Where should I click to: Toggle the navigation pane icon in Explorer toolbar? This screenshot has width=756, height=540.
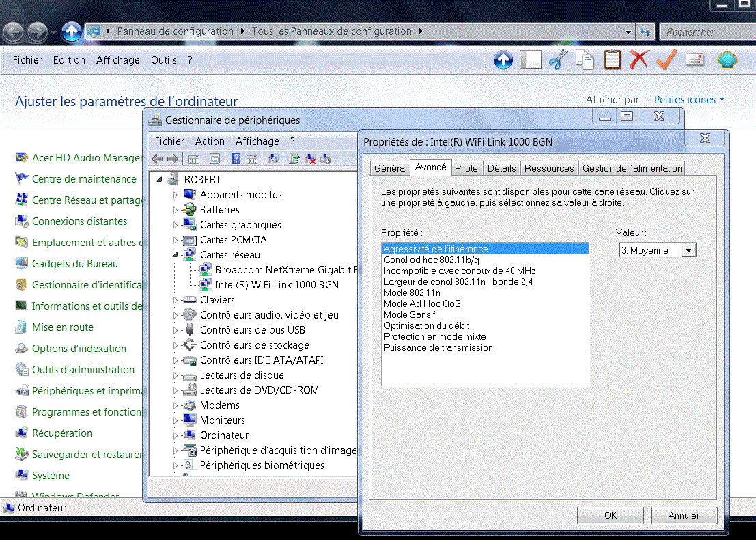531,60
